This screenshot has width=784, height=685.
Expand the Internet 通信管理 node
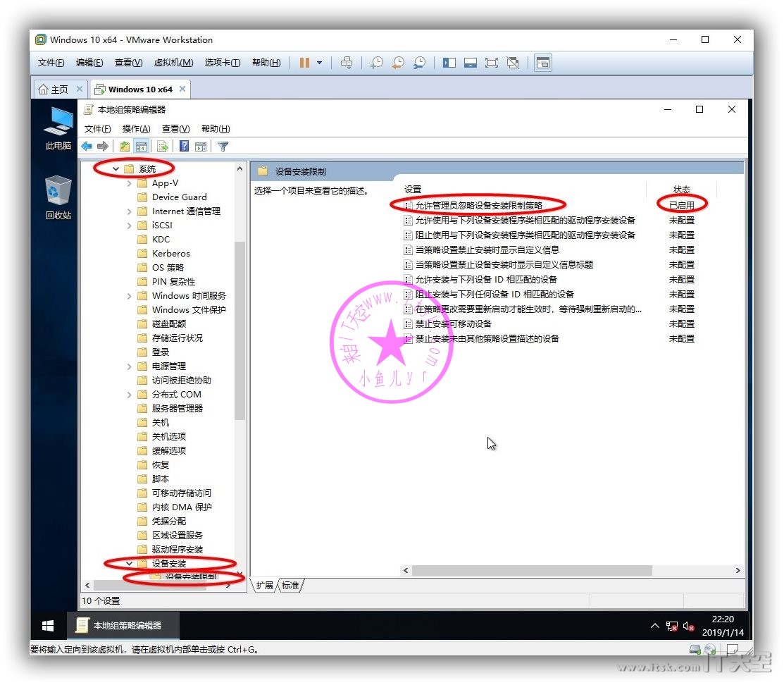(x=129, y=211)
